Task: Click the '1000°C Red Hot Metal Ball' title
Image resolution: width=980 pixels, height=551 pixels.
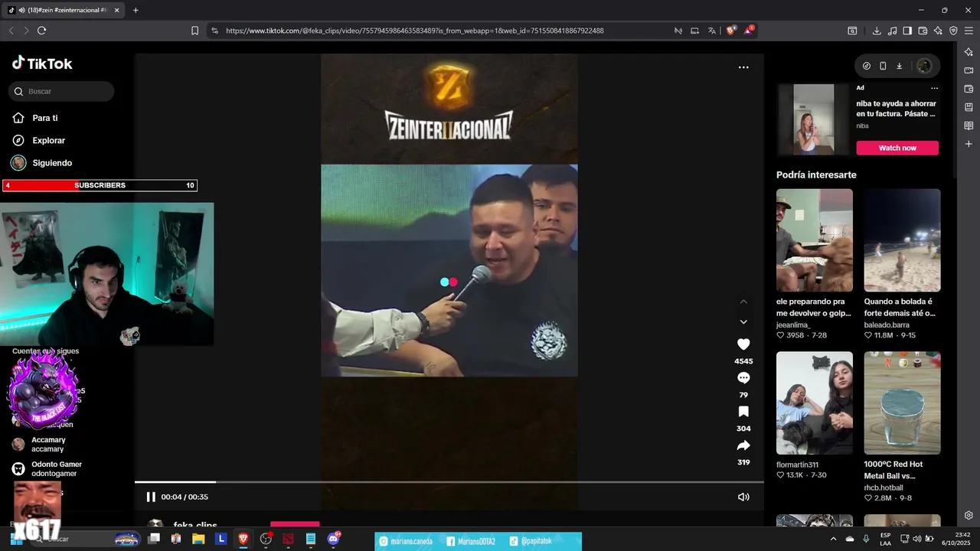Action: (x=893, y=470)
